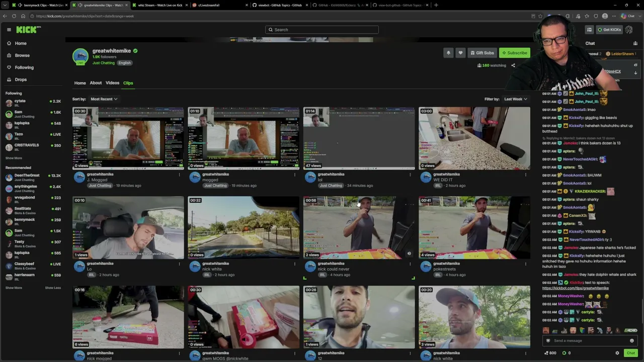This screenshot has width=644, height=362.
Task: Open the 'J. Mogged' clip thumbnail
Action: (128, 138)
